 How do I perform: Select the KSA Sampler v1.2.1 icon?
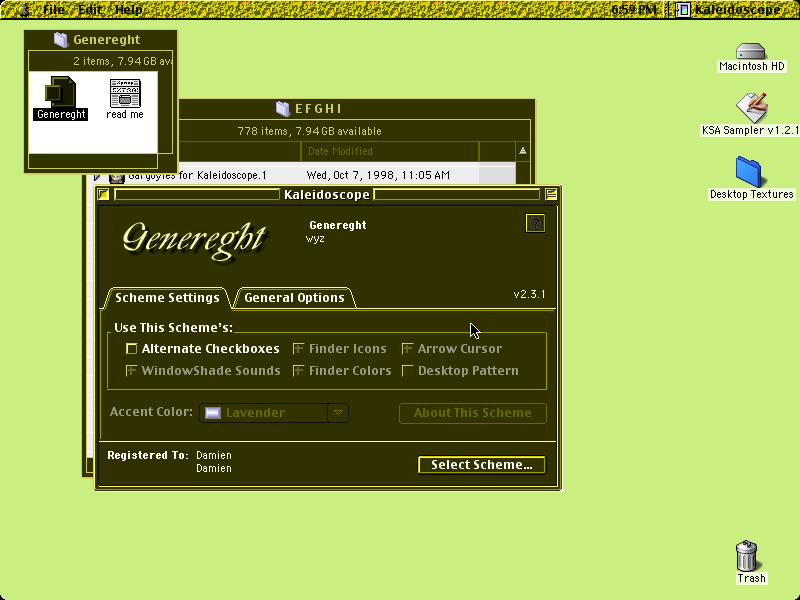click(x=752, y=107)
